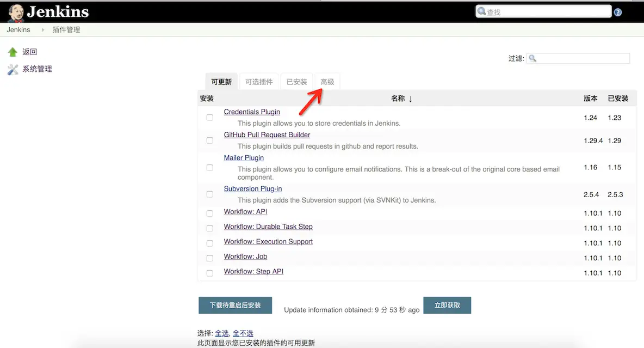The image size is (644, 348).
Task: Click the Subversion Plug-in description text
Action: point(337,200)
